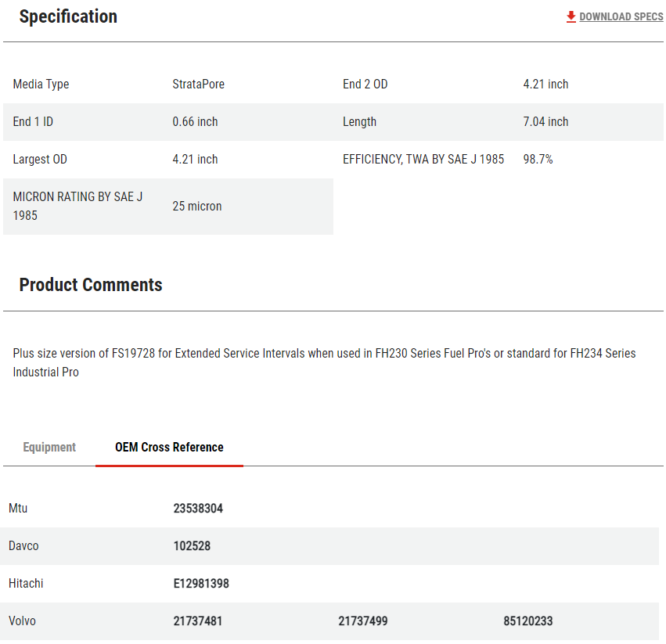This screenshot has width=666, height=644.
Task: Select Volvo part number 21737481
Action: [x=198, y=621]
